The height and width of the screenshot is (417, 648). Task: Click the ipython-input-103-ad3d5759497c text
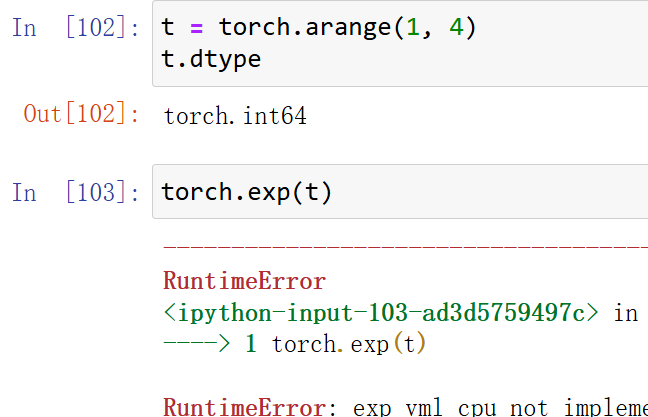pos(381,312)
